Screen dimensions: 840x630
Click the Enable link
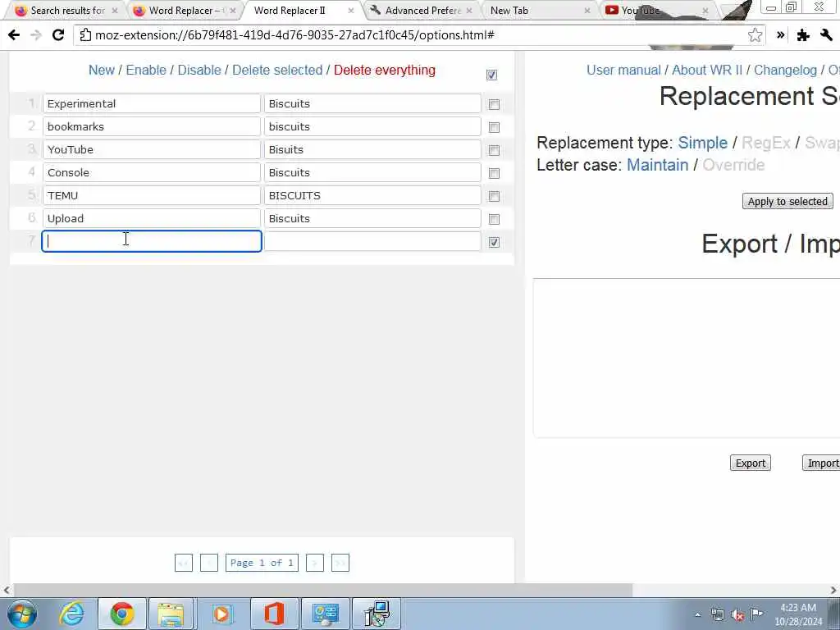pyautogui.click(x=146, y=71)
